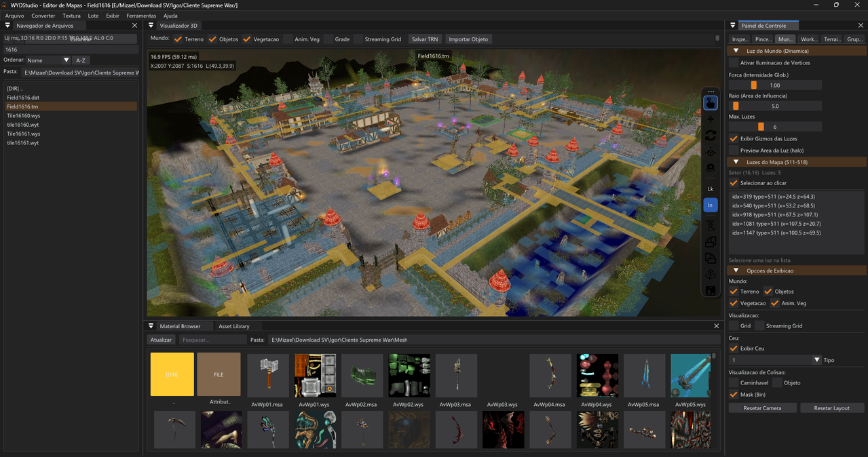Click the two overlapping squares icon below the "In" button
Image resolution: width=868 pixels, height=457 pixels.
point(710,241)
